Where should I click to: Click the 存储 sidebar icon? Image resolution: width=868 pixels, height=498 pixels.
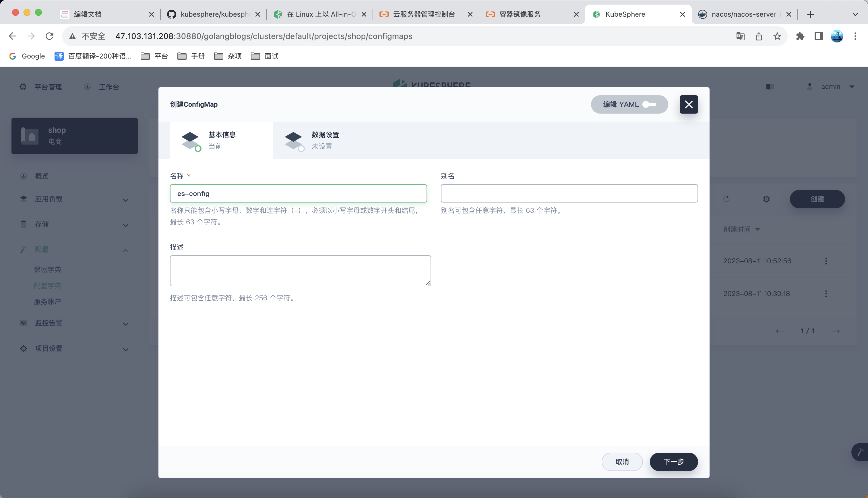pos(24,225)
